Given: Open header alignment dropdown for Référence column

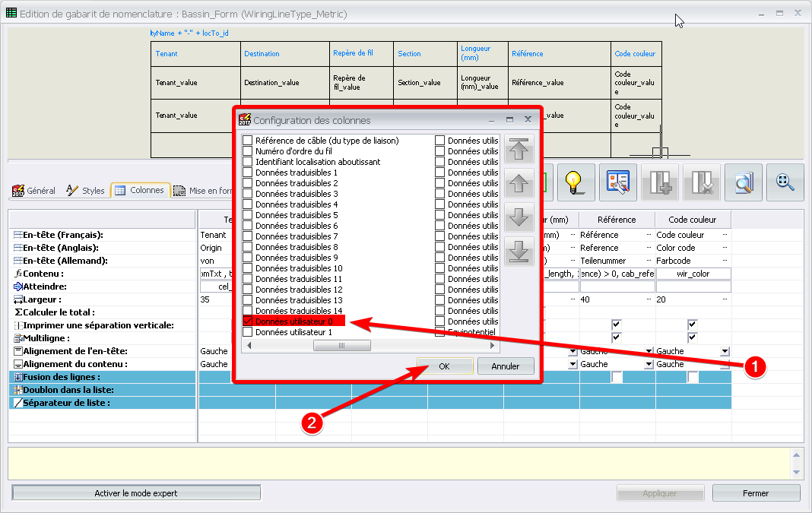Looking at the screenshot, I should pos(649,351).
